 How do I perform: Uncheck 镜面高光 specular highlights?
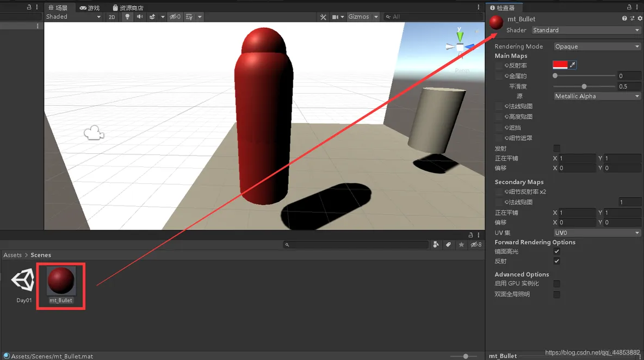click(557, 251)
